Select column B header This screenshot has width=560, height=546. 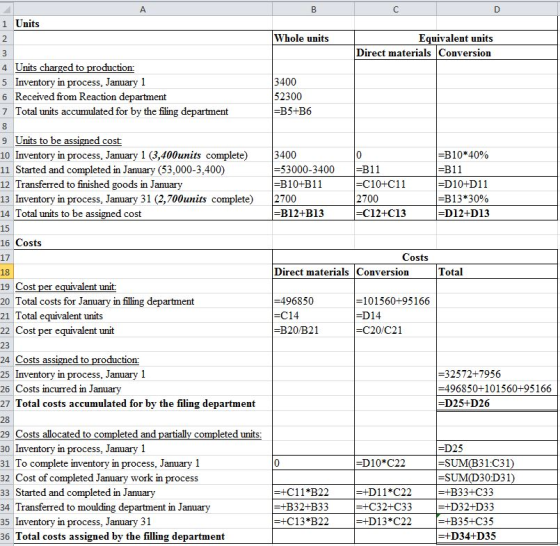[x=314, y=9]
